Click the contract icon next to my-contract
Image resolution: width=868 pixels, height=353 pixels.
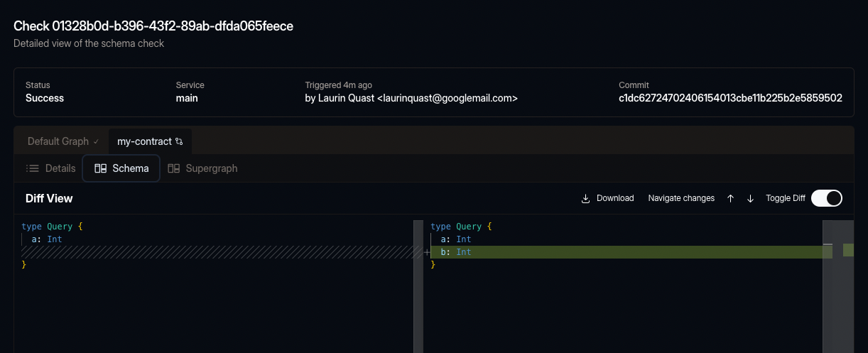click(179, 141)
